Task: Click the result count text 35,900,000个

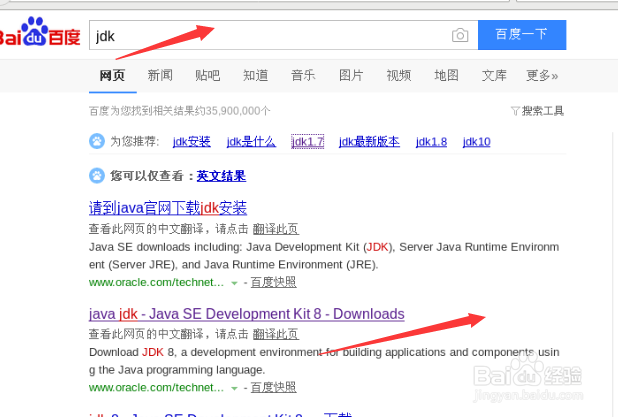Action: [x=238, y=111]
